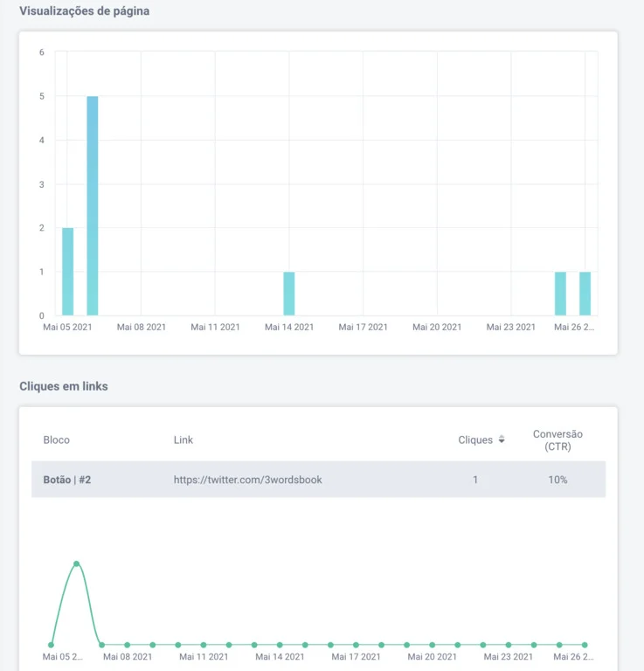
Task: Click the peak point on the clicks line chart
Action: [x=77, y=564]
